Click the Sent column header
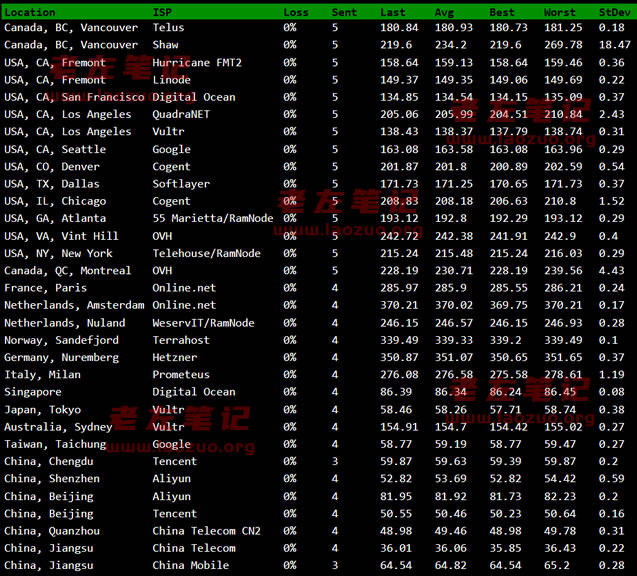637x576 pixels. click(344, 12)
